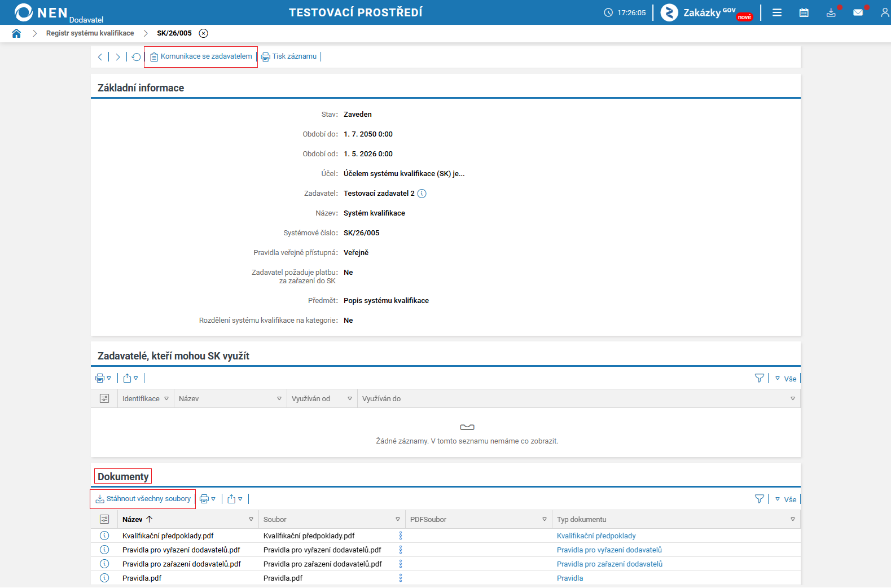Show info for Pravidla pro vyřazení dodavatelů.pdf row

(104, 550)
